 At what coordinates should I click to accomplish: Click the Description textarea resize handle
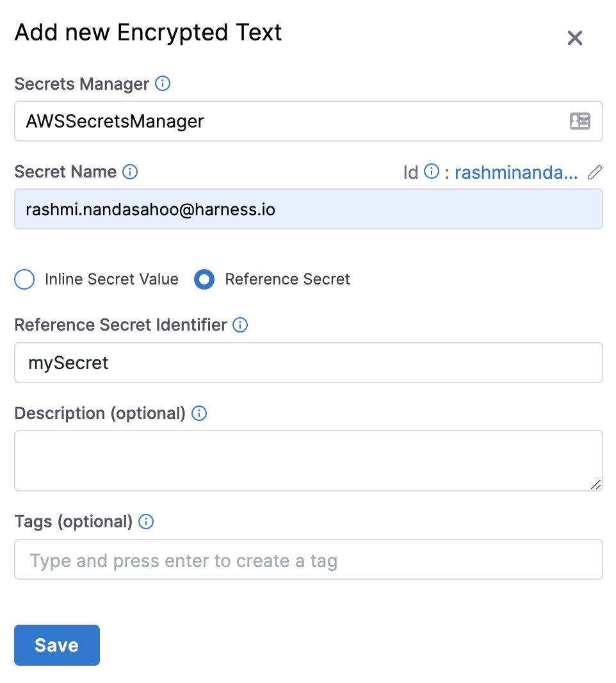596,485
